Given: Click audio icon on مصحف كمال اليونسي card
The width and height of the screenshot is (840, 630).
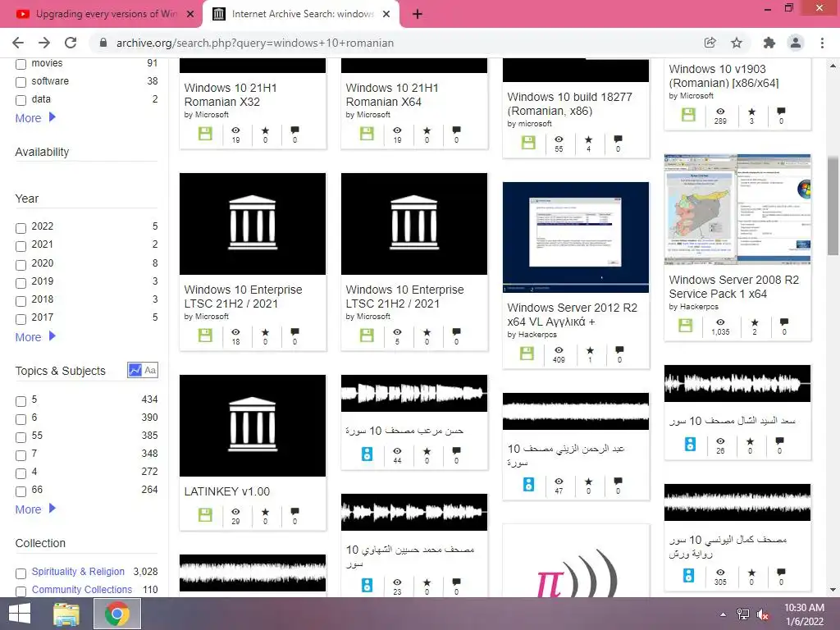Looking at the screenshot, I should tap(689, 575).
